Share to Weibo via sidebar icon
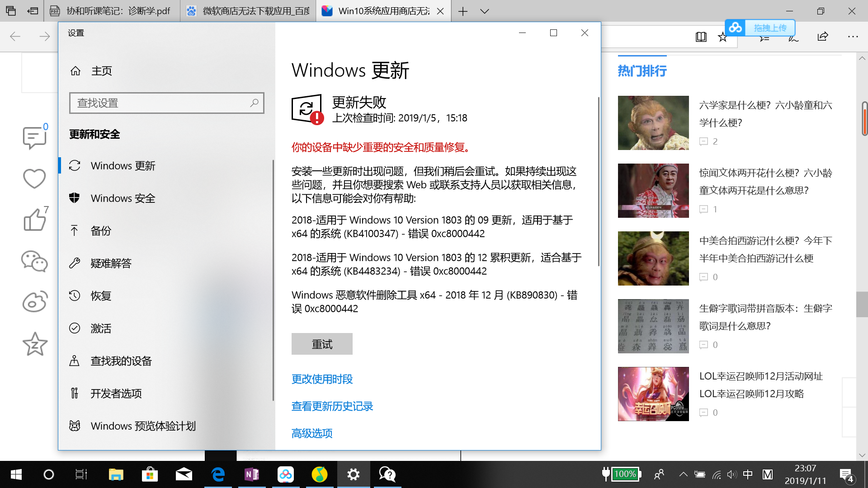The image size is (868, 488). tap(34, 302)
